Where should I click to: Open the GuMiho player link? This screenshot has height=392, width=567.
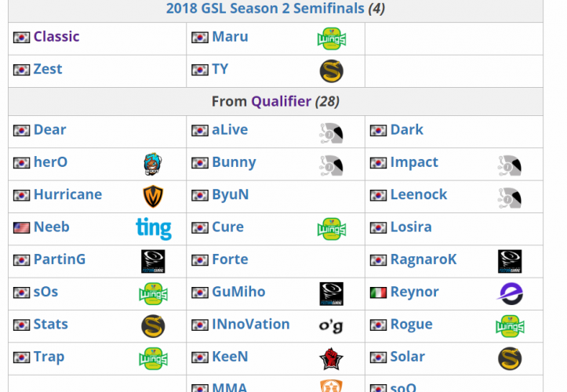[238, 292]
